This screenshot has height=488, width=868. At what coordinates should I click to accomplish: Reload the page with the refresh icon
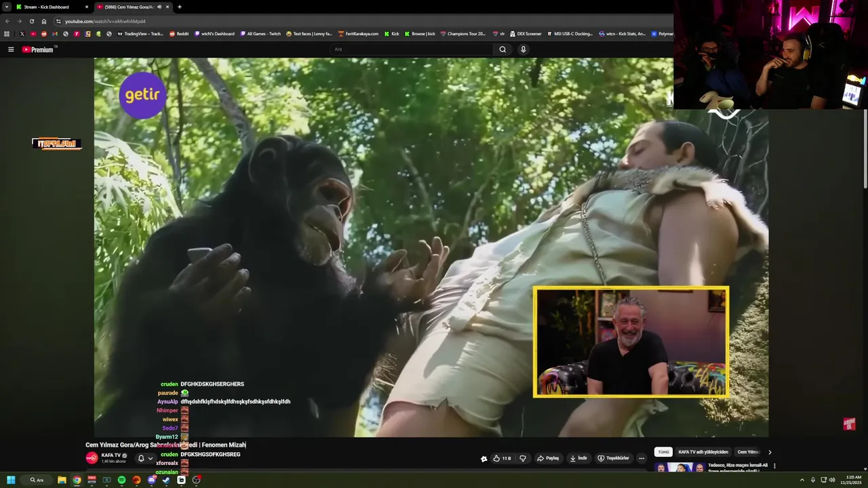tap(31, 21)
